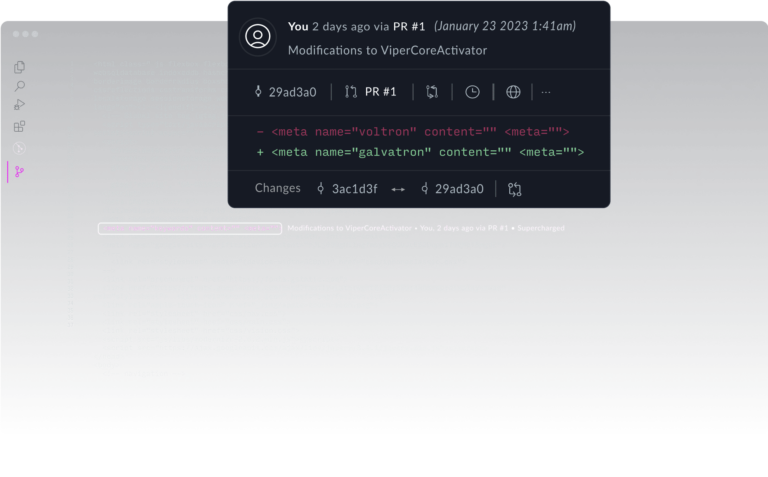This screenshot has height=477, width=768.
Task: Open the three-dot more actions menu
Action: tap(546, 92)
